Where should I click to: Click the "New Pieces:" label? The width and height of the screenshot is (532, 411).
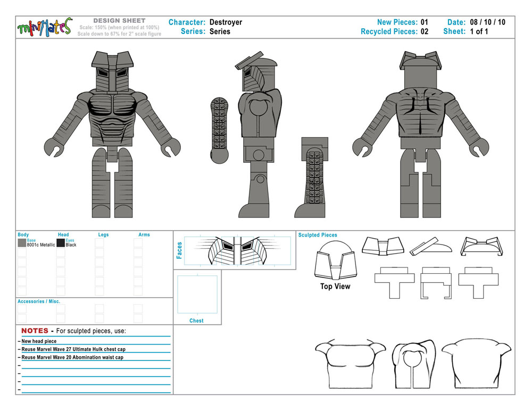(397, 22)
